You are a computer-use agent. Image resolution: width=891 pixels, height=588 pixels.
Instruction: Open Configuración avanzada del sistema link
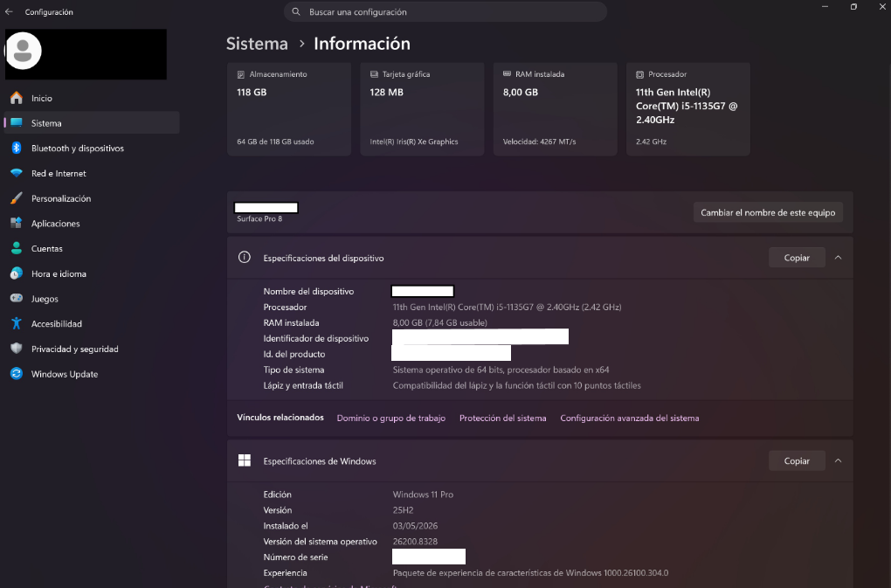click(x=630, y=419)
